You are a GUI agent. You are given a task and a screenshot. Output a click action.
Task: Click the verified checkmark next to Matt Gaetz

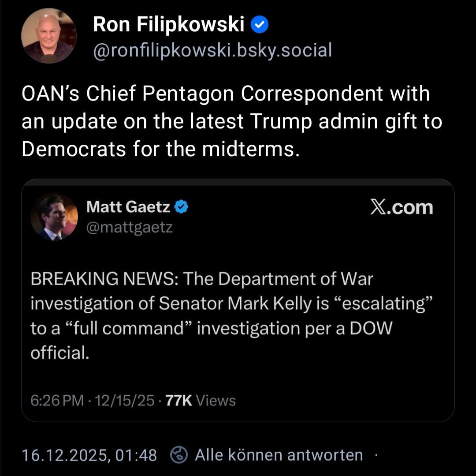pos(182,207)
